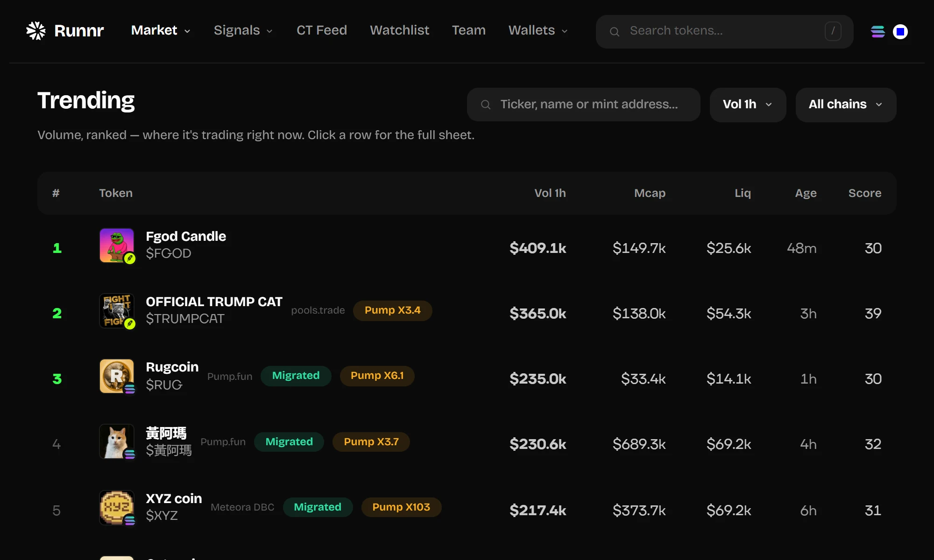The image size is (934, 560).
Task: Click Fgod Candle volume $409.1k
Action: [x=538, y=248]
